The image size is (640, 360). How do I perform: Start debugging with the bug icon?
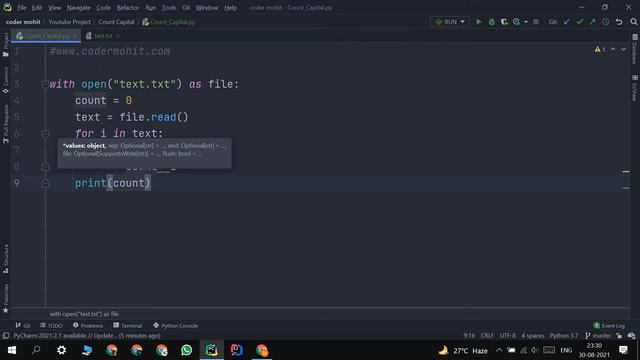[491, 22]
